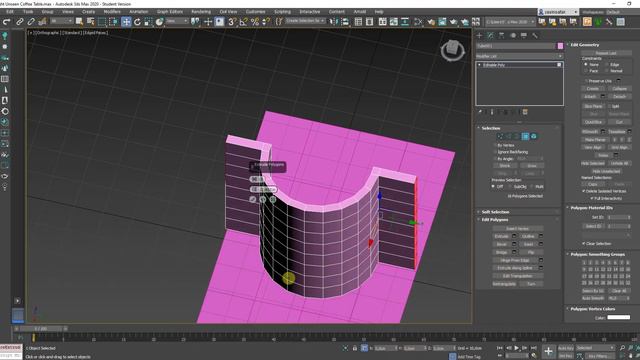Open the Modifier List dropdown
Viewport: 640px width, 360px height.
point(520,56)
